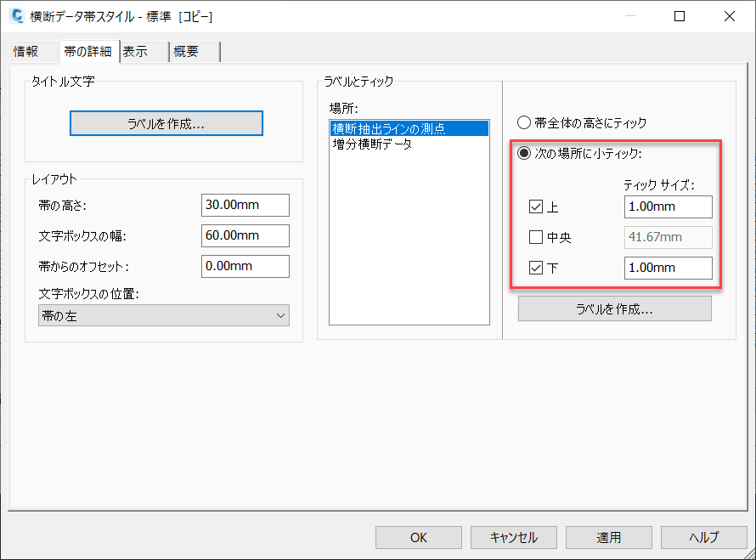Edit the 文字ボックスの幅 field 60.00mm
This screenshot has height=560, width=756.
click(x=245, y=235)
